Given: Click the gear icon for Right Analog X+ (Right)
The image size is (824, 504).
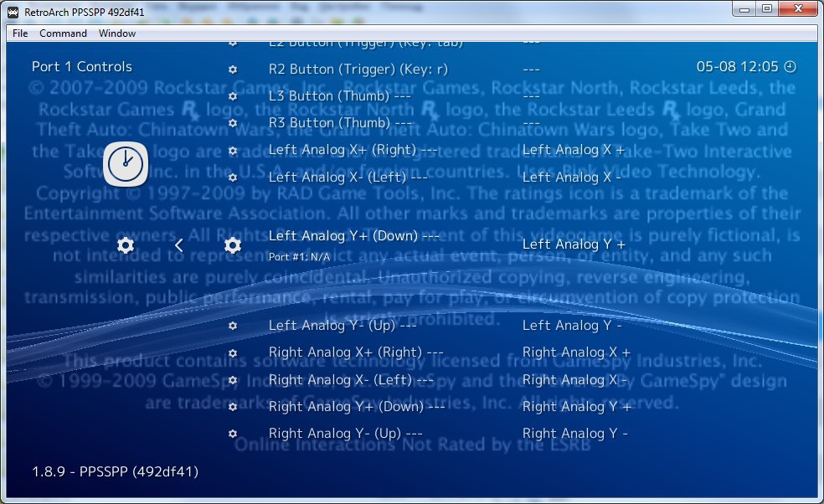Looking at the screenshot, I should click(233, 353).
